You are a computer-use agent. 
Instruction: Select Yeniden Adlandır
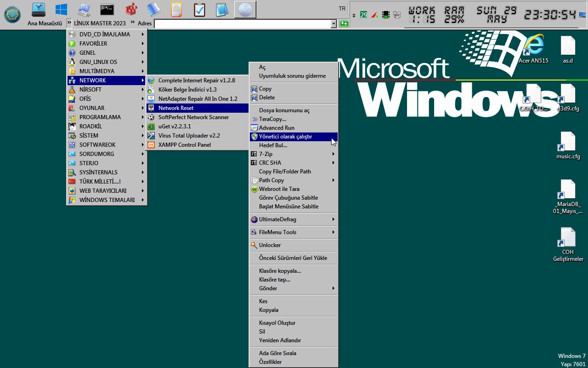(x=294, y=340)
